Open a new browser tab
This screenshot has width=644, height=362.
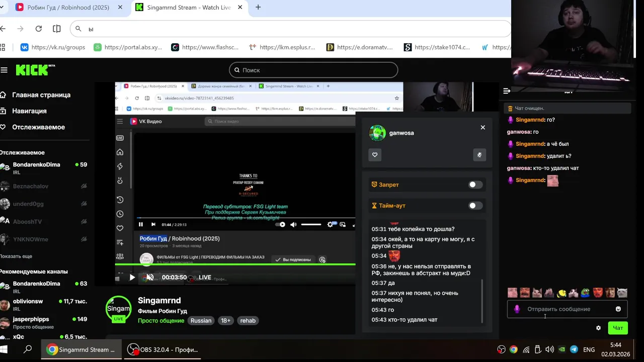pyautogui.click(x=258, y=8)
